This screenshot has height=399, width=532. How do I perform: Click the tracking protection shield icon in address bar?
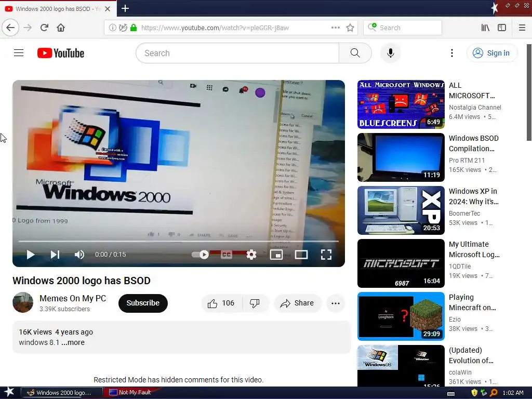(123, 28)
